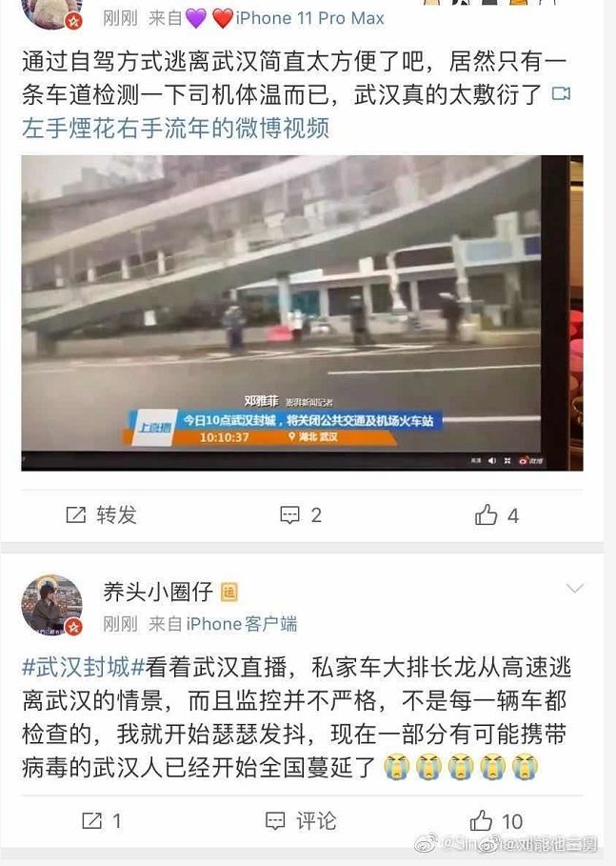Open the 养头小圈仔 profile avatar
This screenshot has width=616, height=866.
(51, 605)
